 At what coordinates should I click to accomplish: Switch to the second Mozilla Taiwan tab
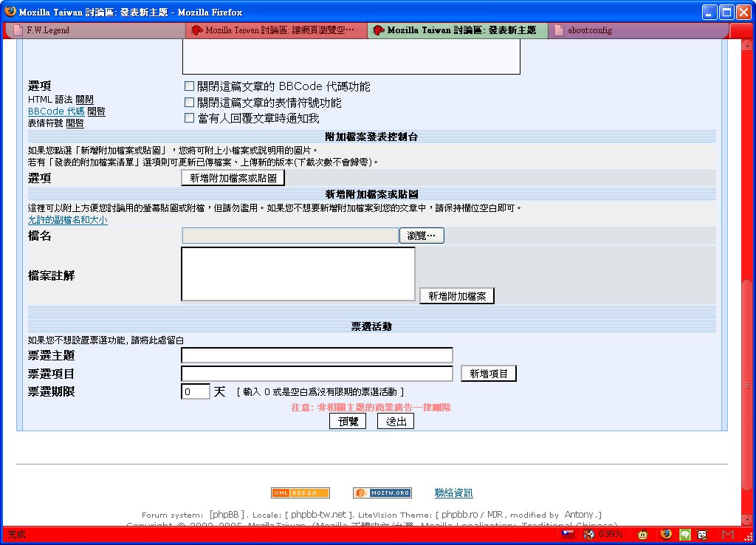coord(276,30)
